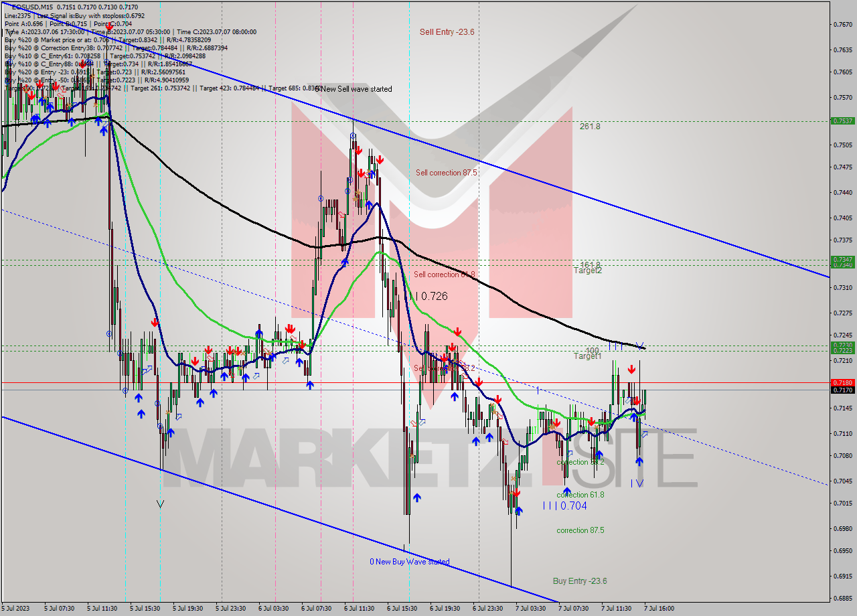Click the green 'correction 87.5' label
Viewport: 857px width, 616px height.
click(x=580, y=530)
